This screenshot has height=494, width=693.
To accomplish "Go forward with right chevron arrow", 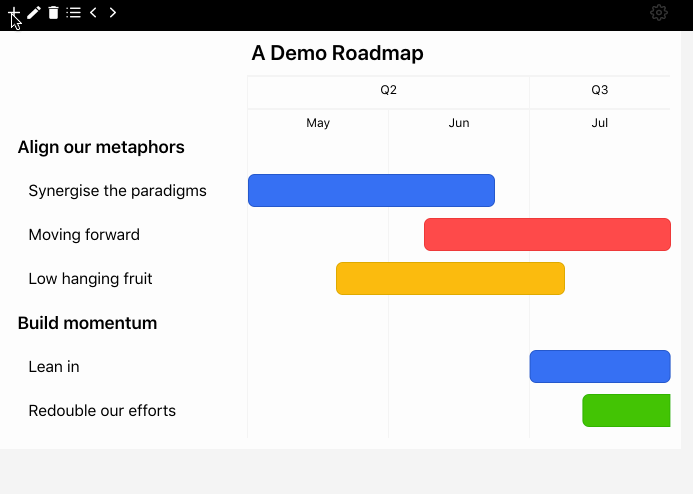I will pyautogui.click(x=113, y=13).
